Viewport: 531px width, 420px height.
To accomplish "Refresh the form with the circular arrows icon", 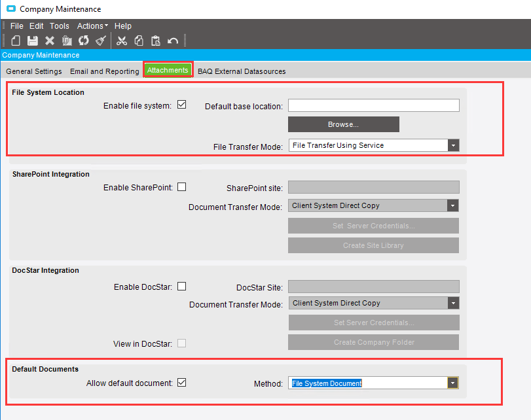I will pyautogui.click(x=84, y=41).
